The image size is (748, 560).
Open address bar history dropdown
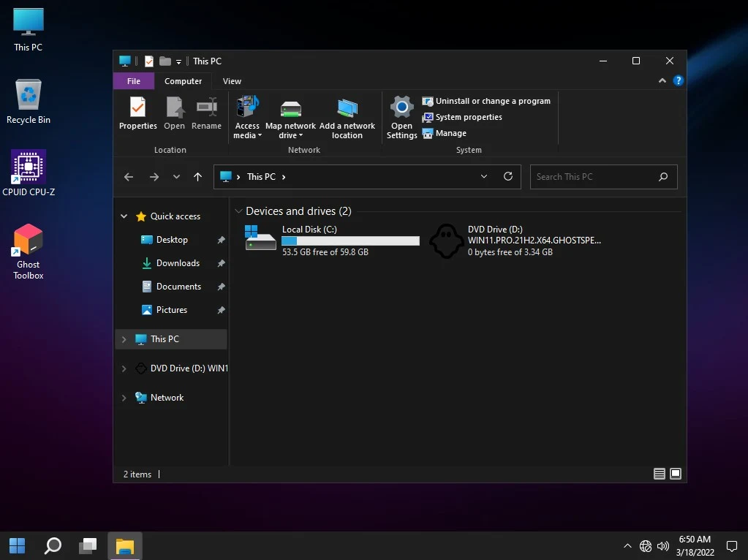pyautogui.click(x=484, y=176)
